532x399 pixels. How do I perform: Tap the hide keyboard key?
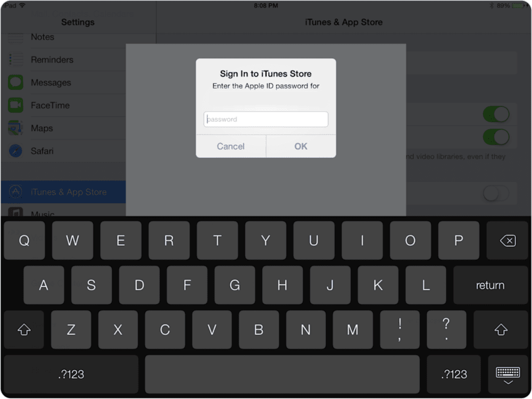pyautogui.click(x=508, y=375)
